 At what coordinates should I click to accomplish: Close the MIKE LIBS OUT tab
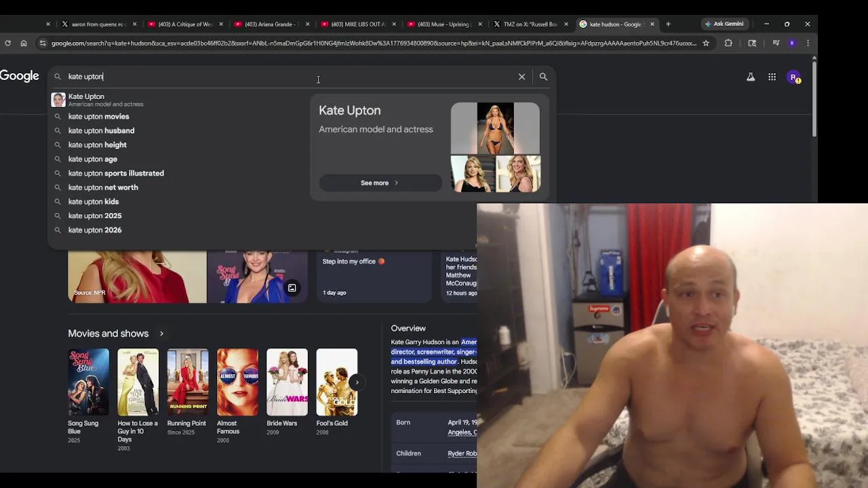[x=394, y=24]
